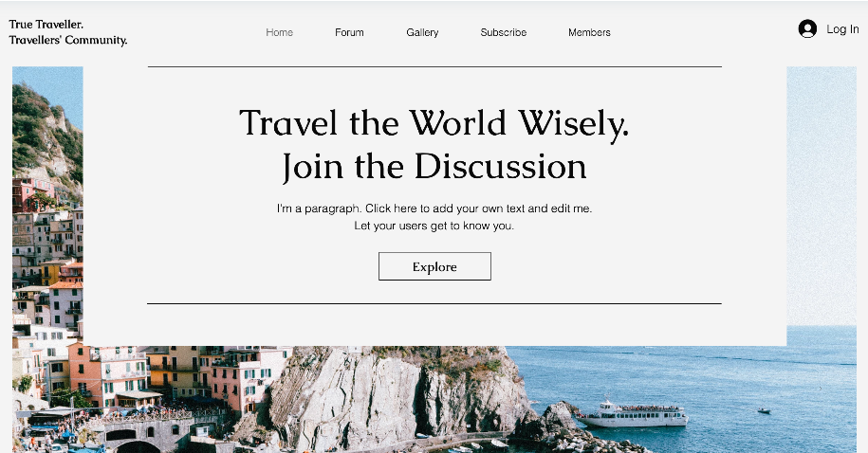Open the Gallery navigation link
Viewport: 868px width, 453px height.
[422, 32]
